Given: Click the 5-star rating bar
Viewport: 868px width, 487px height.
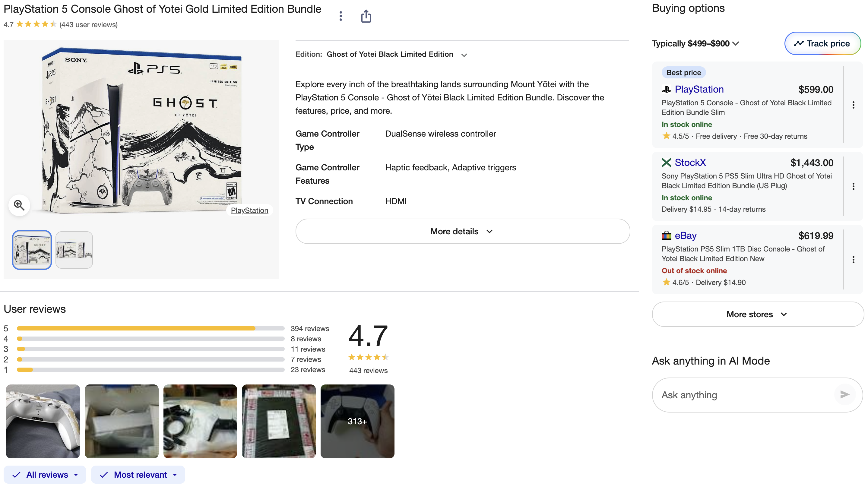Looking at the screenshot, I should pos(150,328).
